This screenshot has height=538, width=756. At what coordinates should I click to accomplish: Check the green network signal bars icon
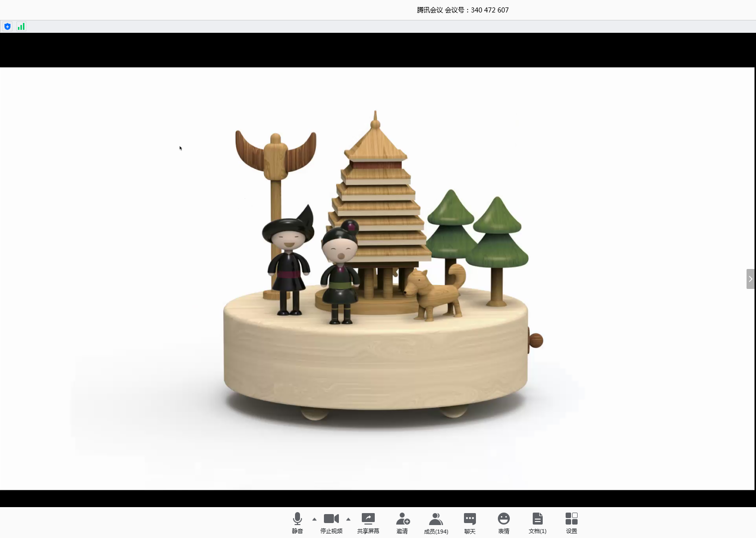(x=21, y=26)
